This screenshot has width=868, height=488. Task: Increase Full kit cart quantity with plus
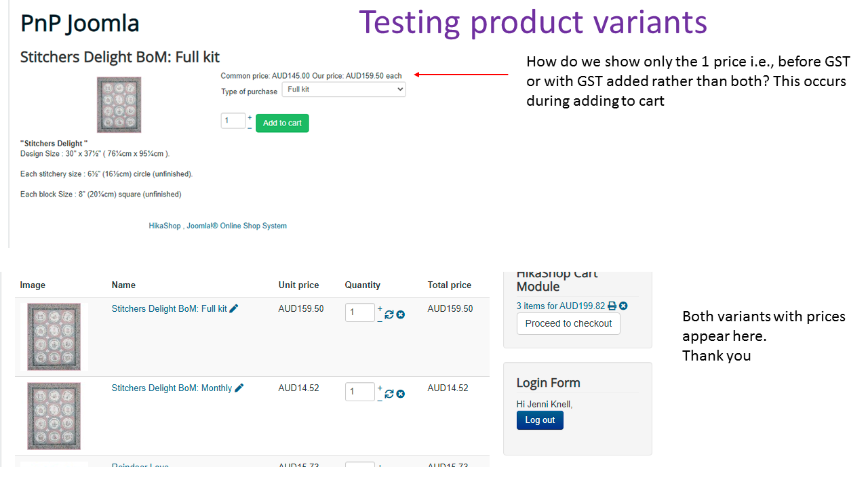point(380,308)
